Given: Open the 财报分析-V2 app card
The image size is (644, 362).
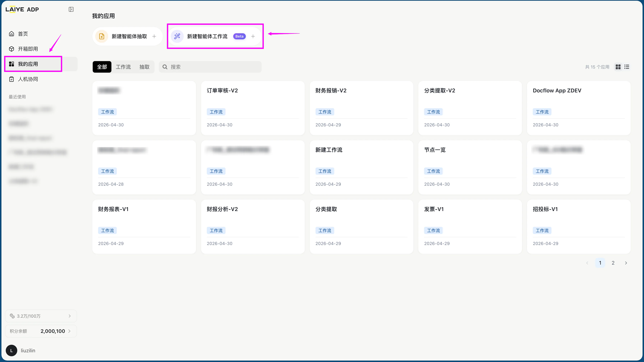Looking at the screenshot, I should (x=253, y=226).
